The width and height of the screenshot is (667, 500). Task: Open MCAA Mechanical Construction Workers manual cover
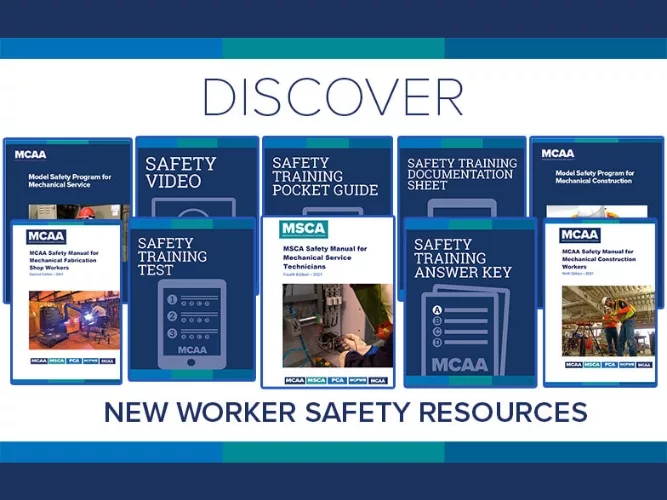(x=600, y=303)
